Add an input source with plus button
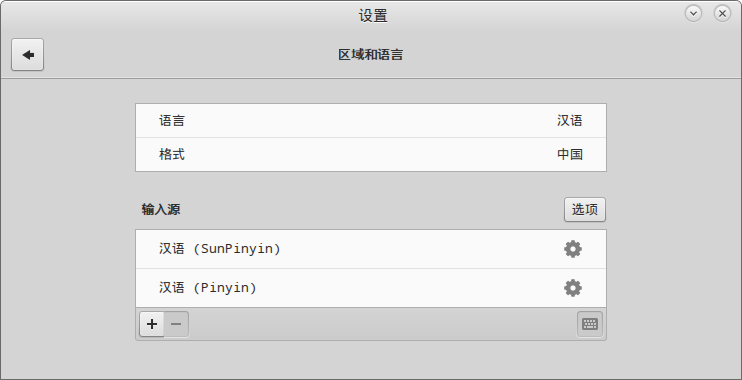 pos(152,324)
